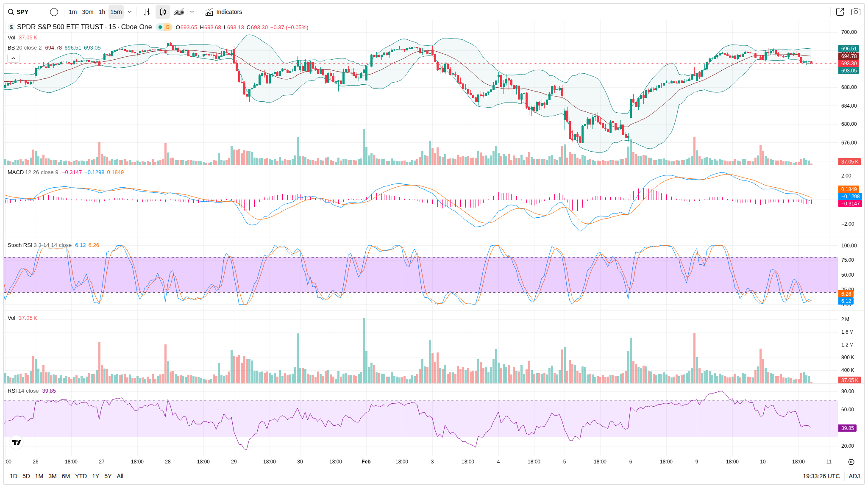
Task: Click the 5D range button
Action: point(26,476)
